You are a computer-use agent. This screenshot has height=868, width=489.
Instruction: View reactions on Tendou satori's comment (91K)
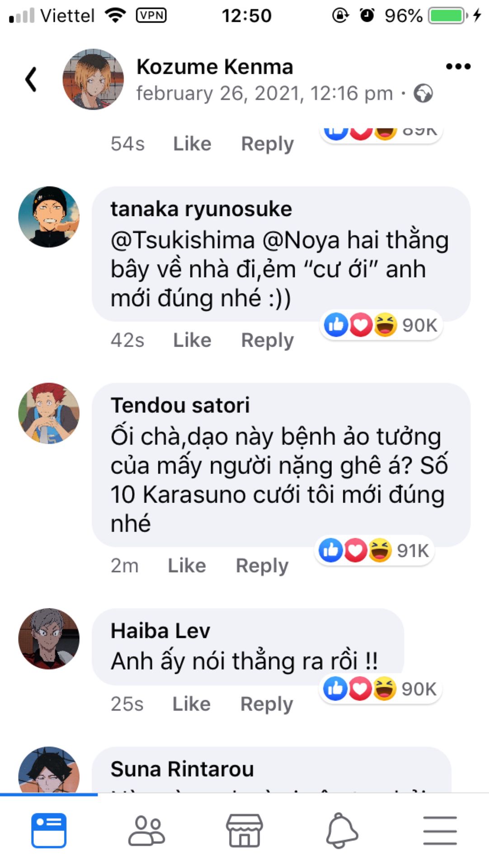tap(374, 551)
